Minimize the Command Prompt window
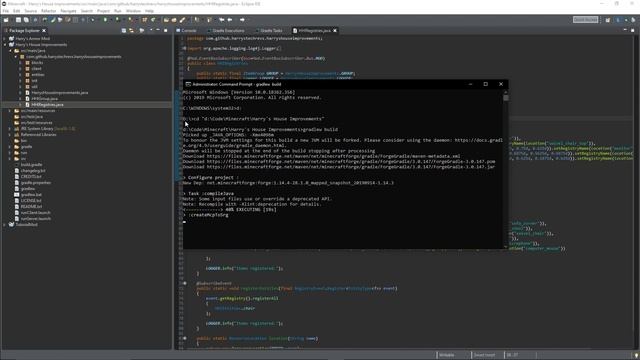 (470, 84)
